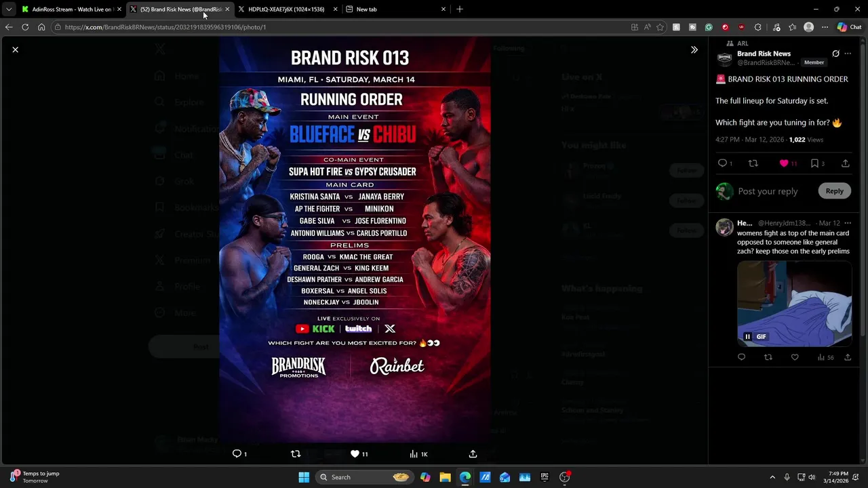The width and height of the screenshot is (868, 488).
Task: Open the tab actions dropdown at top left
Action: pos(8,9)
